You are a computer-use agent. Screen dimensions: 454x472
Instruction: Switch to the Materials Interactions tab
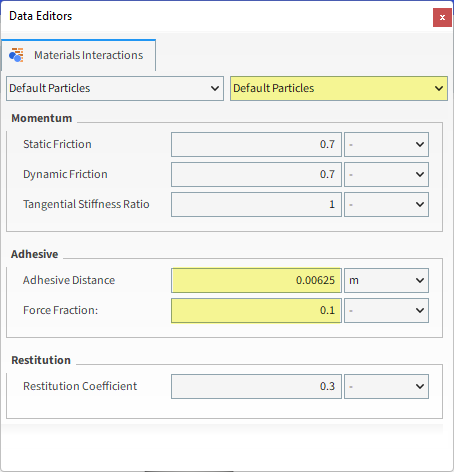[78, 55]
